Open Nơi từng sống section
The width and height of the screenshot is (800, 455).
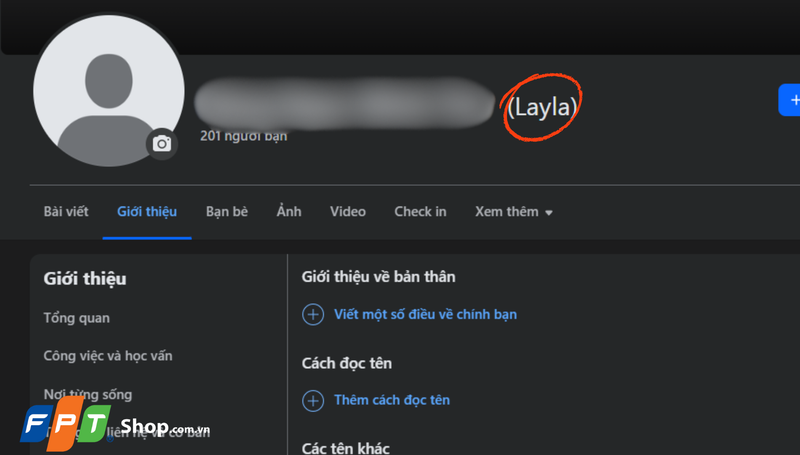coord(88,394)
